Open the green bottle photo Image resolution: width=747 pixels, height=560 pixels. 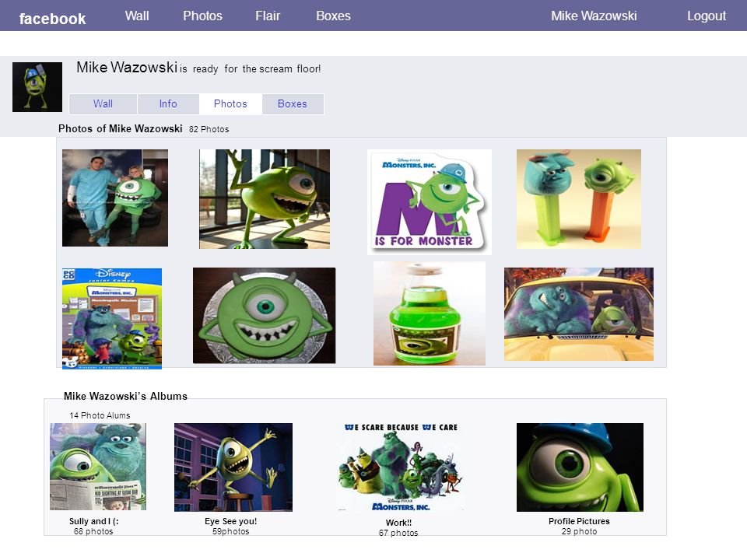tap(430, 313)
